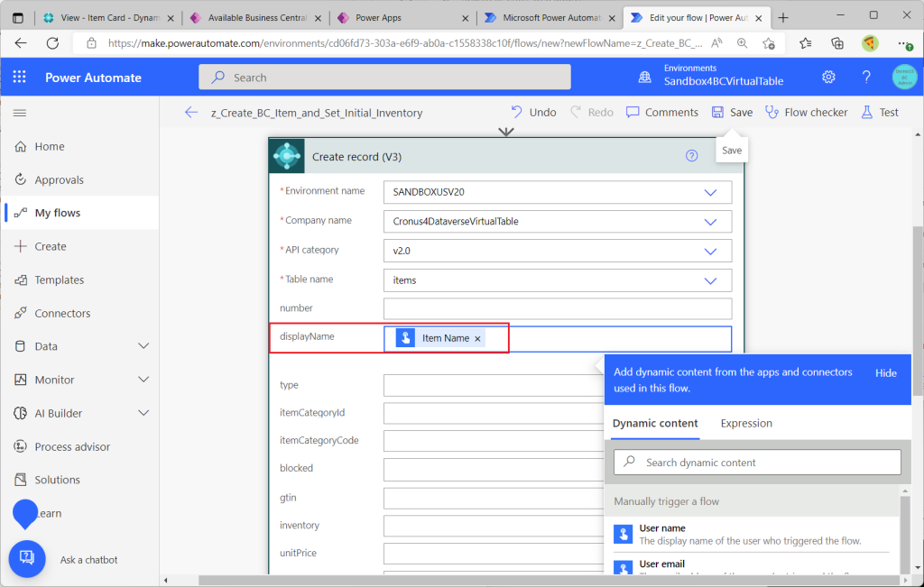Expand the Table name dropdown
924x587 pixels.
pyautogui.click(x=711, y=280)
